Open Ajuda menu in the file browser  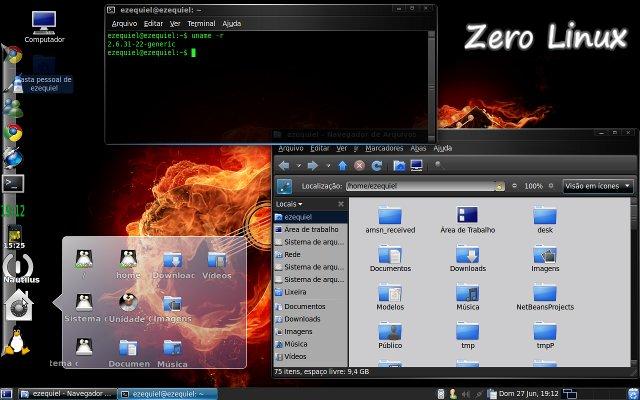[x=442, y=148]
